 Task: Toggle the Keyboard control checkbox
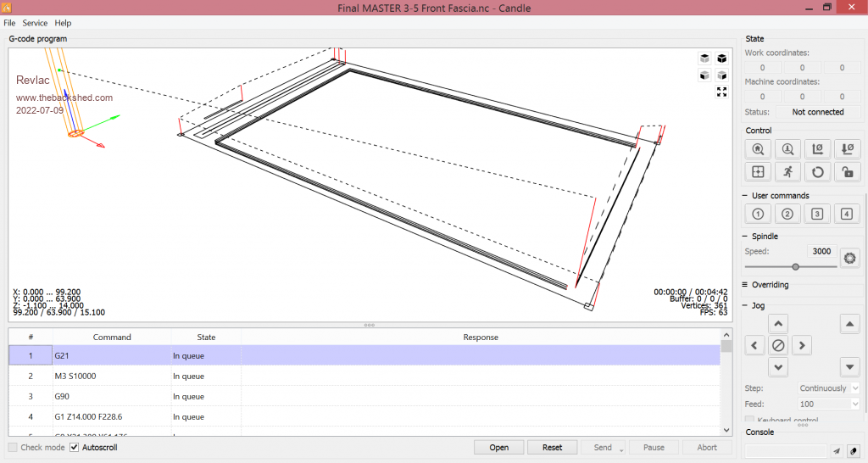pos(749,420)
